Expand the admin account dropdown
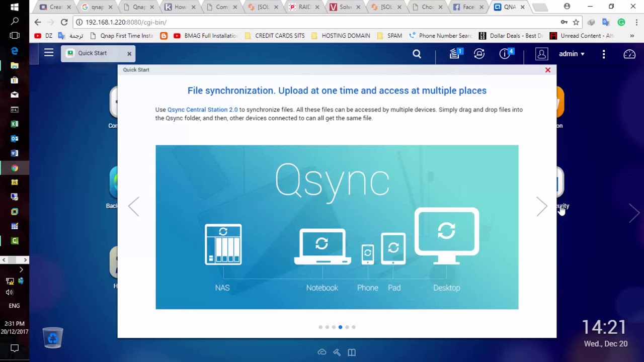The width and height of the screenshot is (644, 362). [572, 54]
